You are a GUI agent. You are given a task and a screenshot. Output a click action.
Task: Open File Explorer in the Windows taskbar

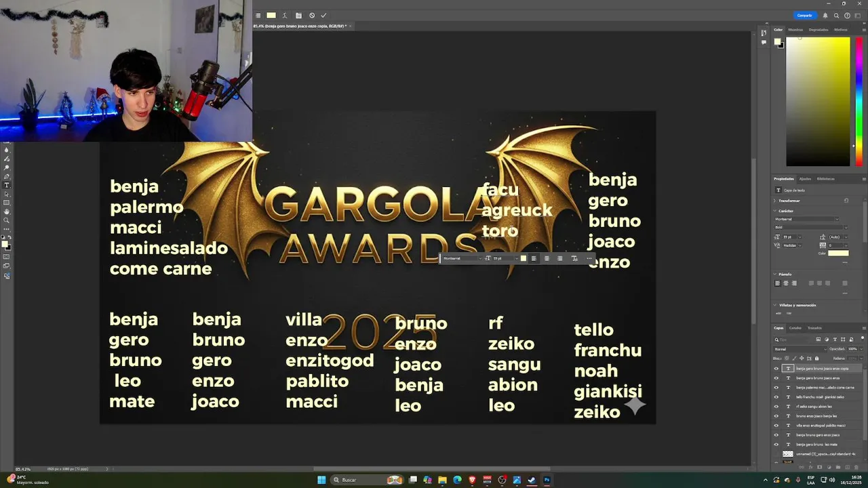[442, 480]
